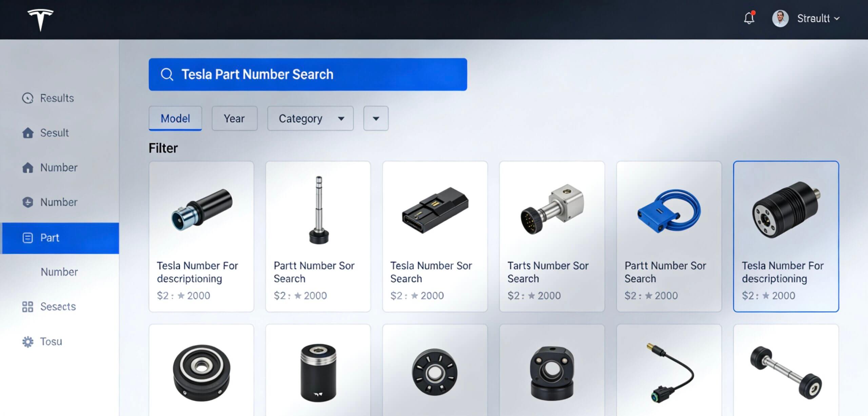This screenshot has width=868, height=416.
Task: Switch to the Year filter tab
Action: tap(234, 118)
